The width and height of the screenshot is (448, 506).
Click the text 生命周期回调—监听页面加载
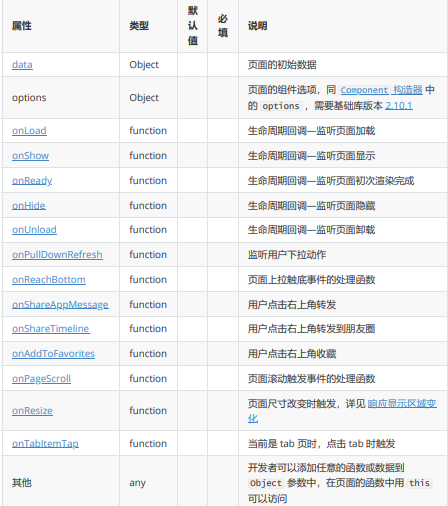click(311, 130)
